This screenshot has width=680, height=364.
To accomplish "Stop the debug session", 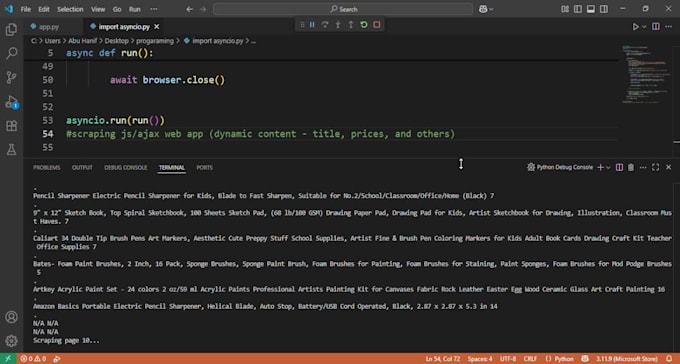I will click(x=377, y=25).
